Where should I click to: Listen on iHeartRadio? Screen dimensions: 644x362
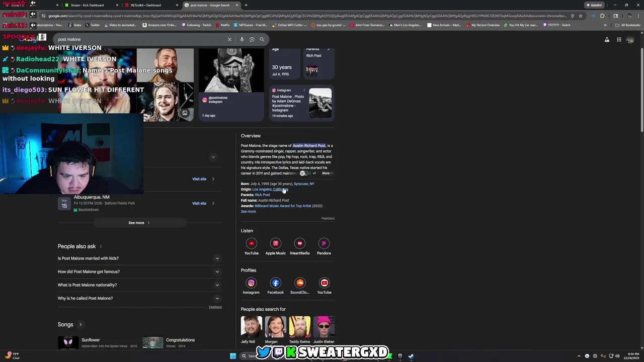point(300,246)
